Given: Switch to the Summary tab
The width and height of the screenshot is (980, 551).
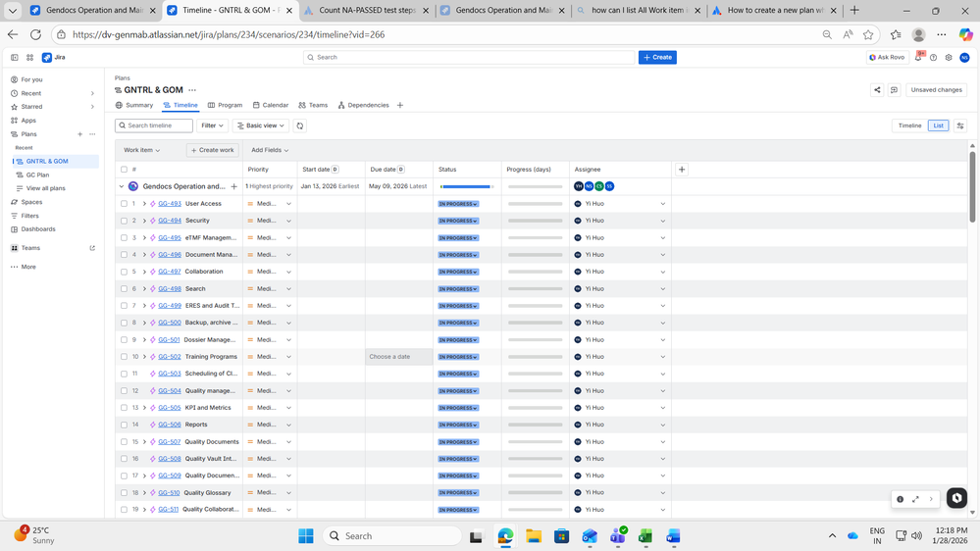Looking at the screenshot, I should 134,105.
